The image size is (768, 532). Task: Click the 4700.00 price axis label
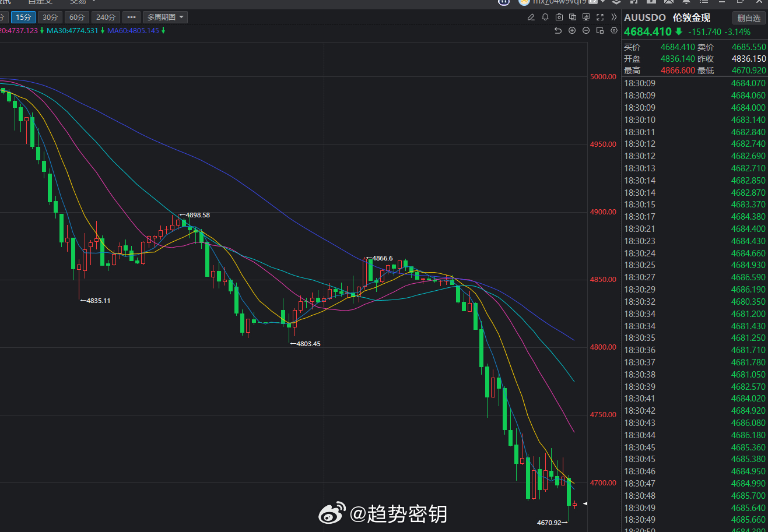(x=603, y=482)
